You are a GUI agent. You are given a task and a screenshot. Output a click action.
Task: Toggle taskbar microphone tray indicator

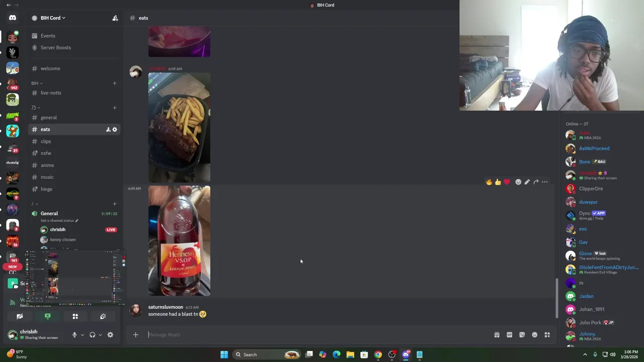point(595,354)
